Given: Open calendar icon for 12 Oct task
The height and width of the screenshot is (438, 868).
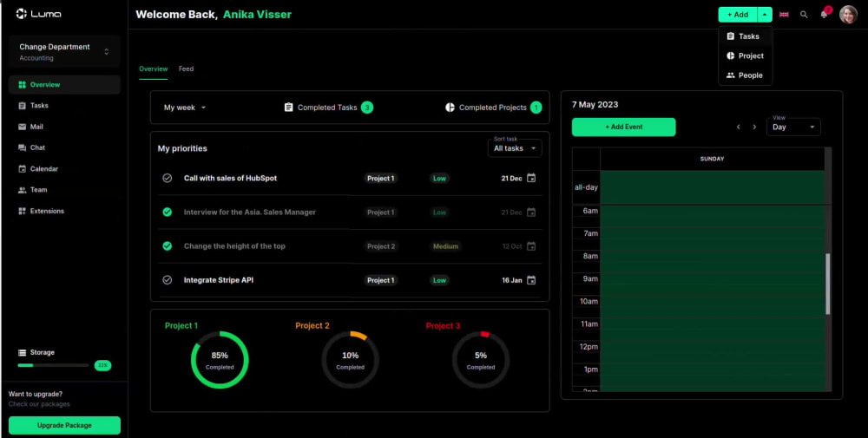Looking at the screenshot, I should 531,246.
